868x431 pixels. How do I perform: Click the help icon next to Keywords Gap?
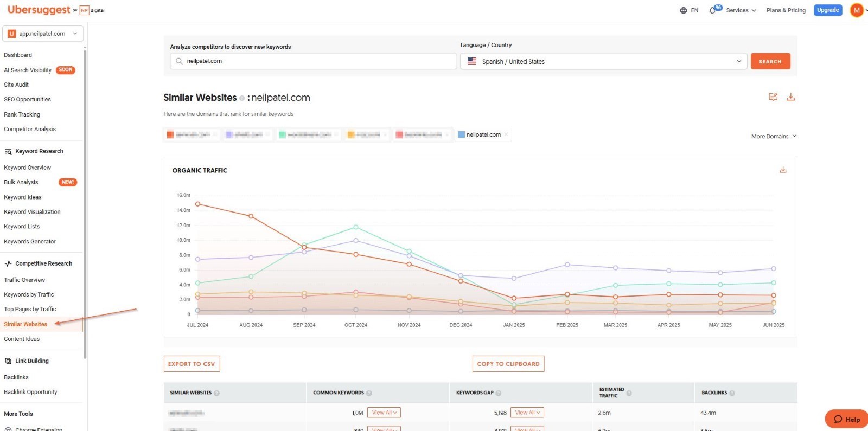499,393
